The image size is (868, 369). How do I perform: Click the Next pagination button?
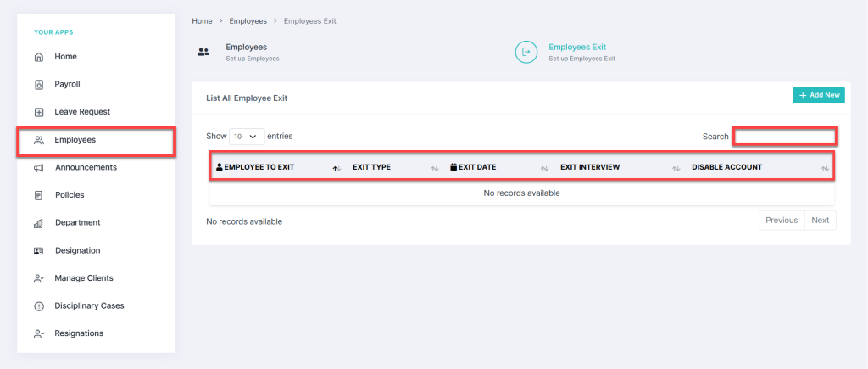pos(820,221)
